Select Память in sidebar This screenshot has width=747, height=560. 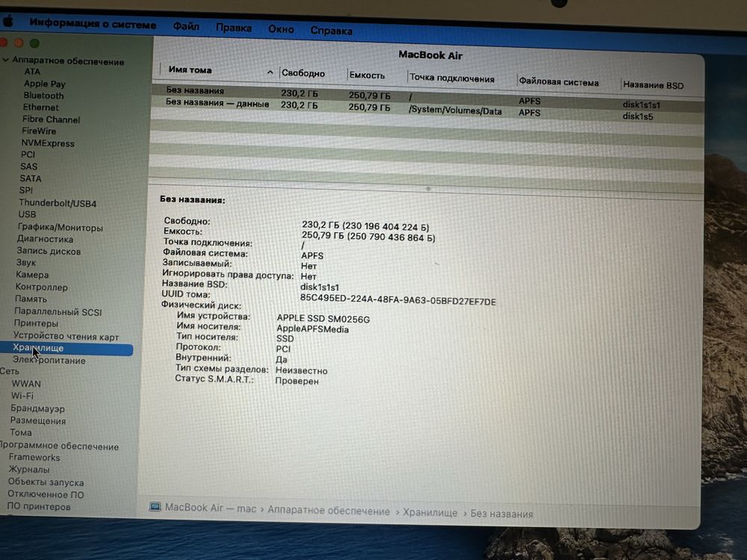[31, 299]
